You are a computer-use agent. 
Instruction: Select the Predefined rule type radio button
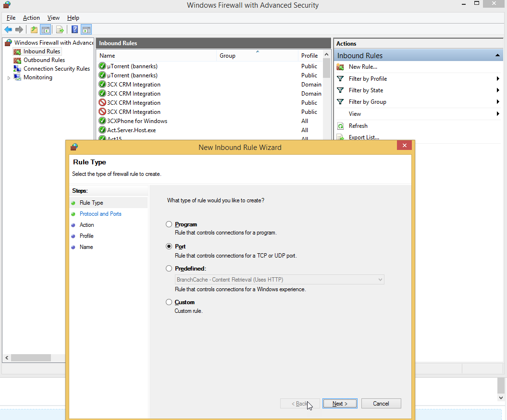click(169, 268)
